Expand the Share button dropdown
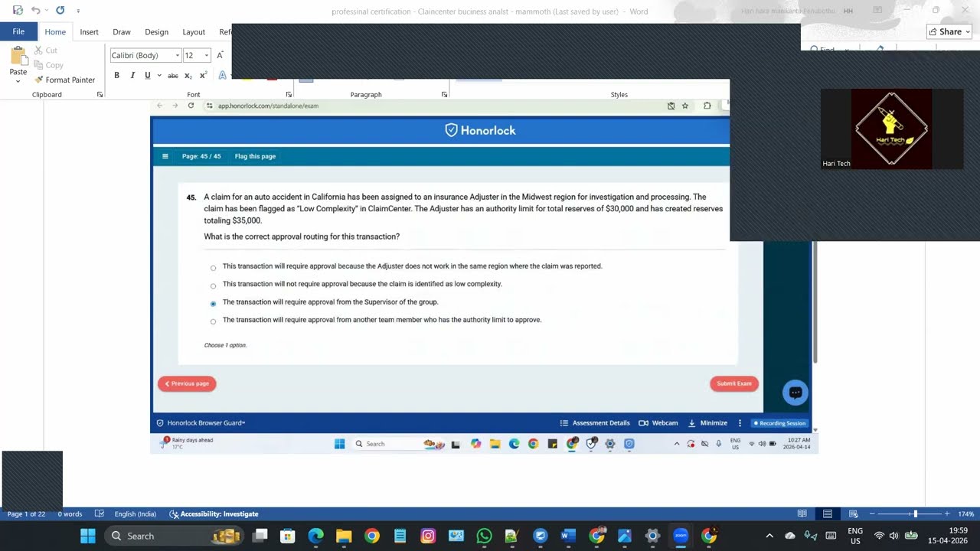980x551 pixels. pos(968,31)
